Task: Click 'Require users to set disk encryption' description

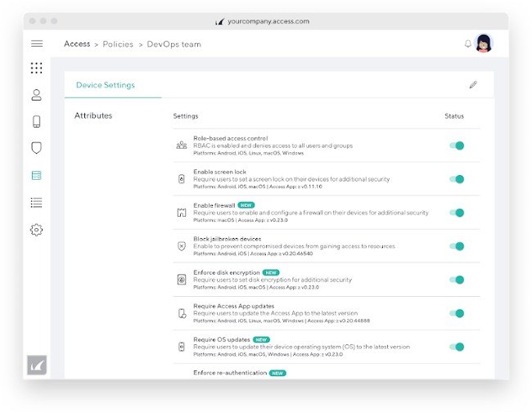Action: click(x=273, y=280)
